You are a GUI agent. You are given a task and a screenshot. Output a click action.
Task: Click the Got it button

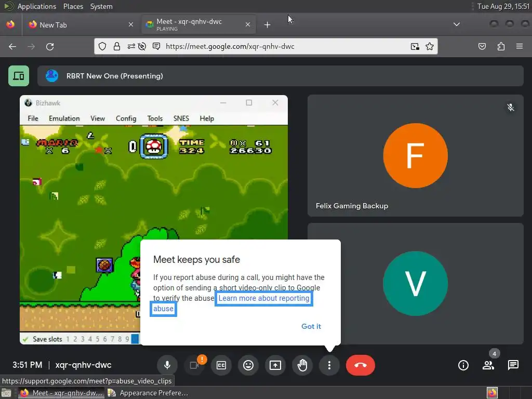[x=311, y=326]
